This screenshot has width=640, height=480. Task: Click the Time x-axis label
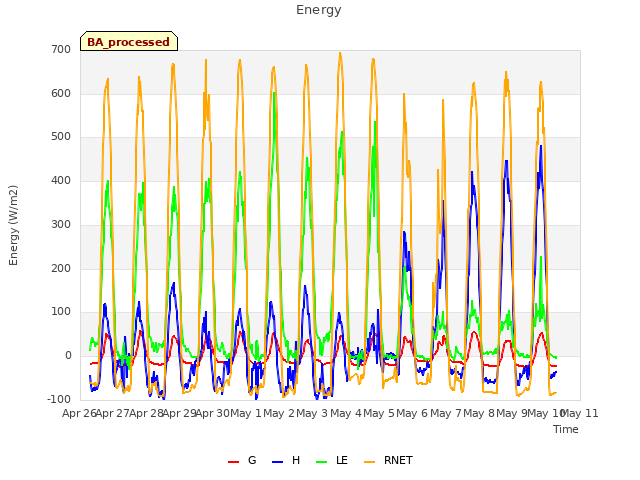pos(566,429)
